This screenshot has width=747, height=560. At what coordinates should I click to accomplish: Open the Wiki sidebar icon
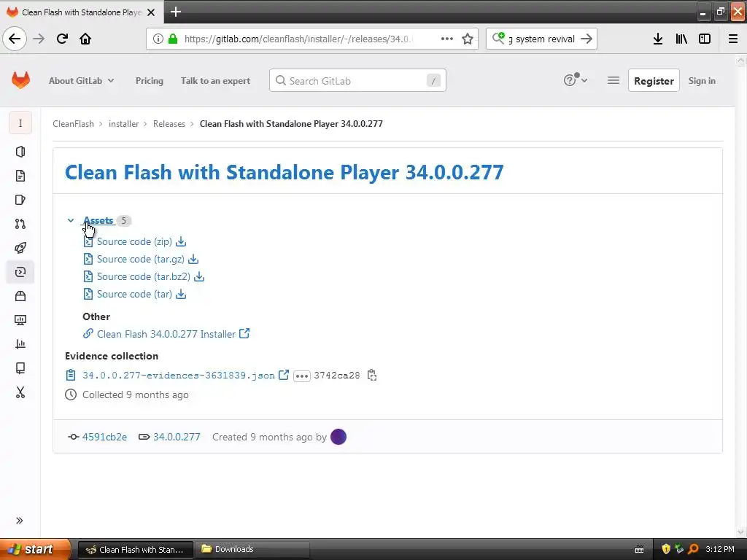click(20, 368)
